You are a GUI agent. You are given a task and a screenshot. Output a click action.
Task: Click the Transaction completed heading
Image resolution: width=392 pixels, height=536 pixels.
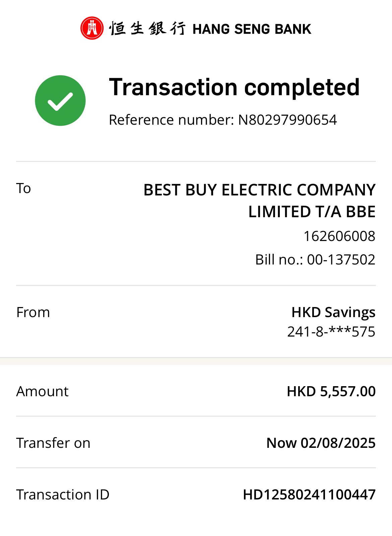[234, 87]
